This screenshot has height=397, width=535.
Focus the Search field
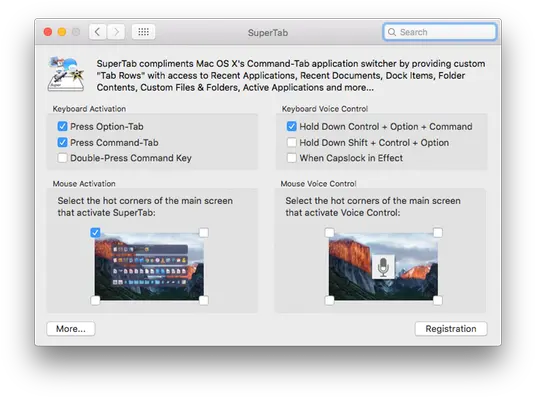tap(439, 32)
